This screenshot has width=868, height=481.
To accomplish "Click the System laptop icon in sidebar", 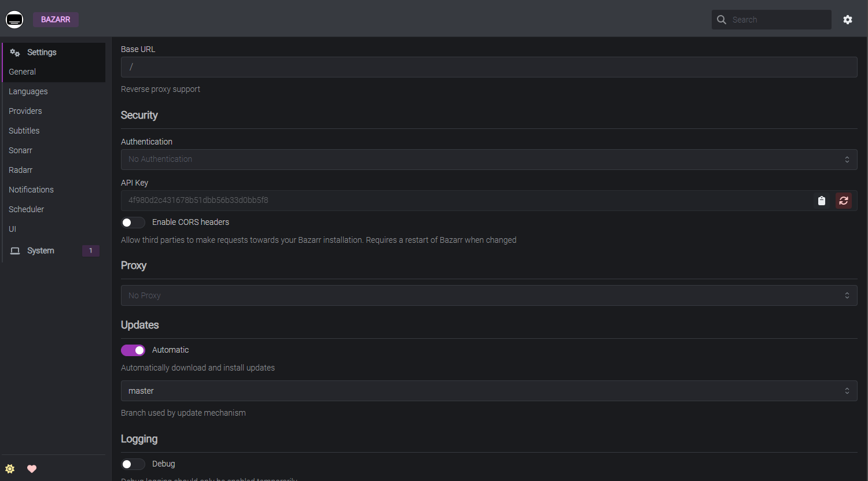I will (15, 251).
